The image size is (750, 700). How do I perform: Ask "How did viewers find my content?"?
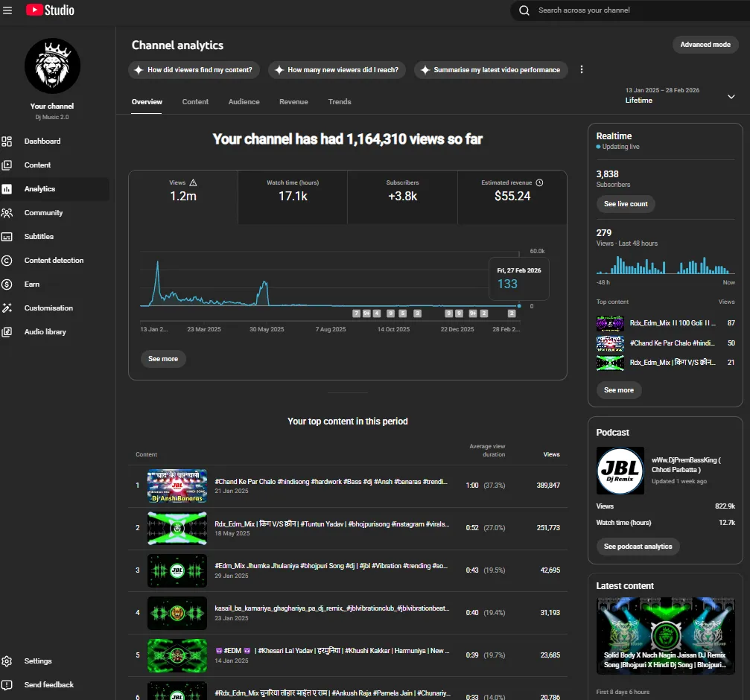tap(194, 70)
